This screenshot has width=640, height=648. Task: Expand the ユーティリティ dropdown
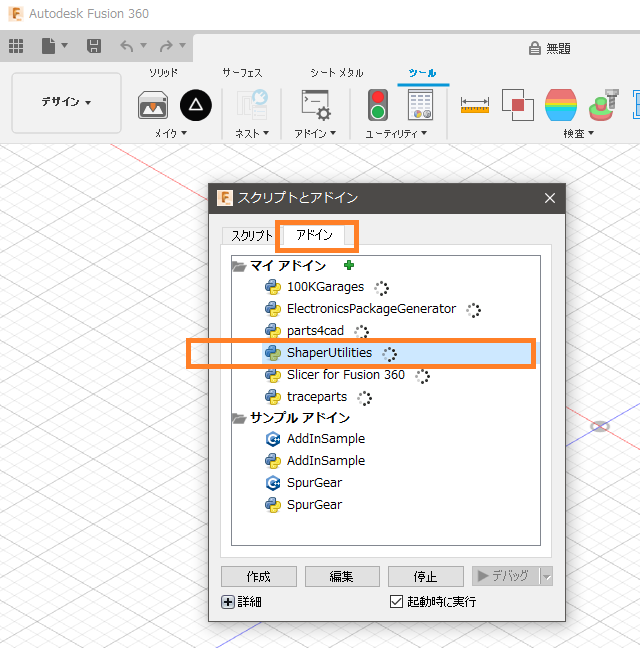tap(396, 133)
